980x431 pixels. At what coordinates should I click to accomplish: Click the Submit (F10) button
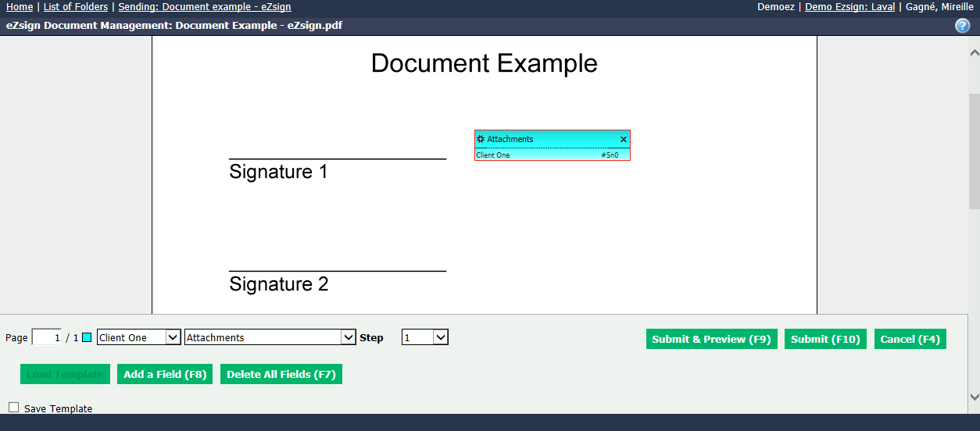pos(825,339)
